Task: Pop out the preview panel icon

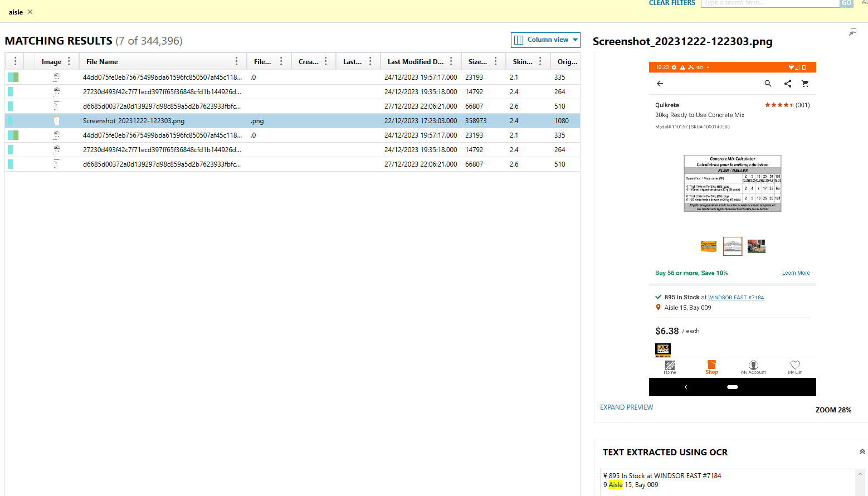Action: [852, 32]
